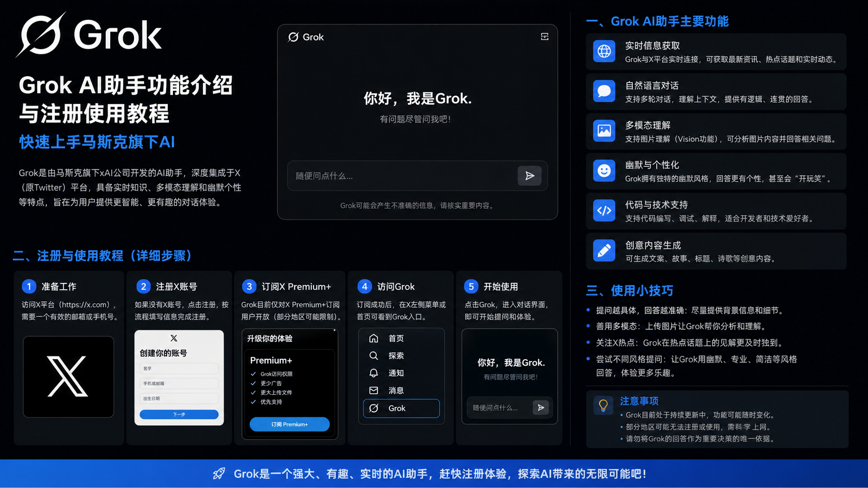
Task: Click the globe icon for 实时信息获取
Action: tap(604, 51)
